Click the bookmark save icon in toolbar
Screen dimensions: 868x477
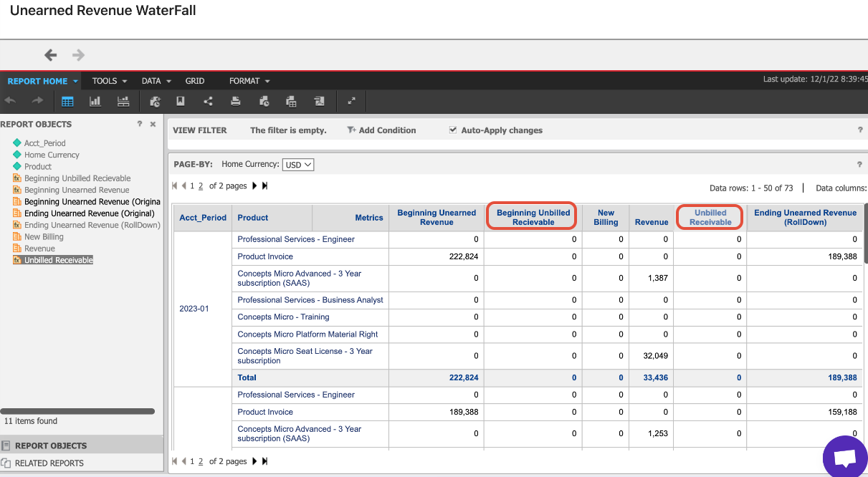[181, 101]
